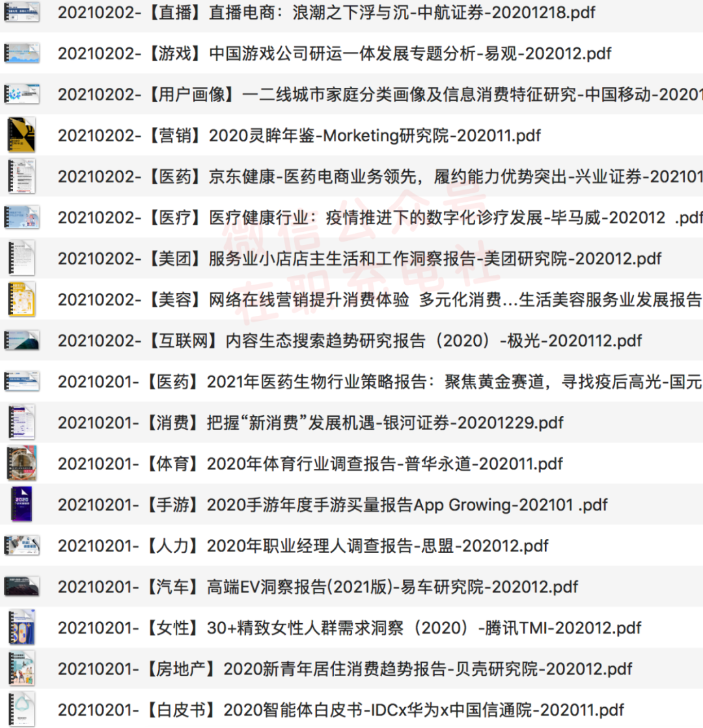The image size is (703, 728).
Task: Select the PDF icon for 高端EV洞察报告 易车研究院
Action: 21,587
